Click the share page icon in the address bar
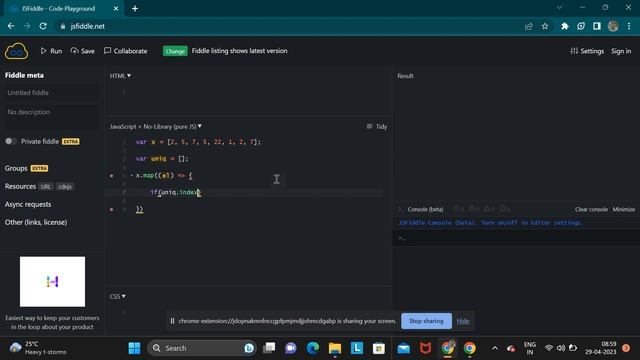The width and height of the screenshot is (640, 360). (x=529, y=26)
